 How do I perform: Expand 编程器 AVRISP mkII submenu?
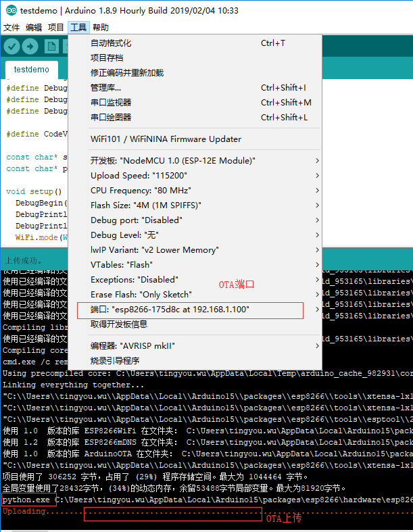coord(195,346)
